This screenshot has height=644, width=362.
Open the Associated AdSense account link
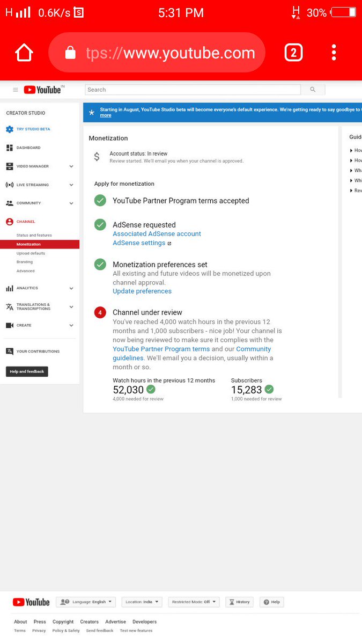[157, 234]
